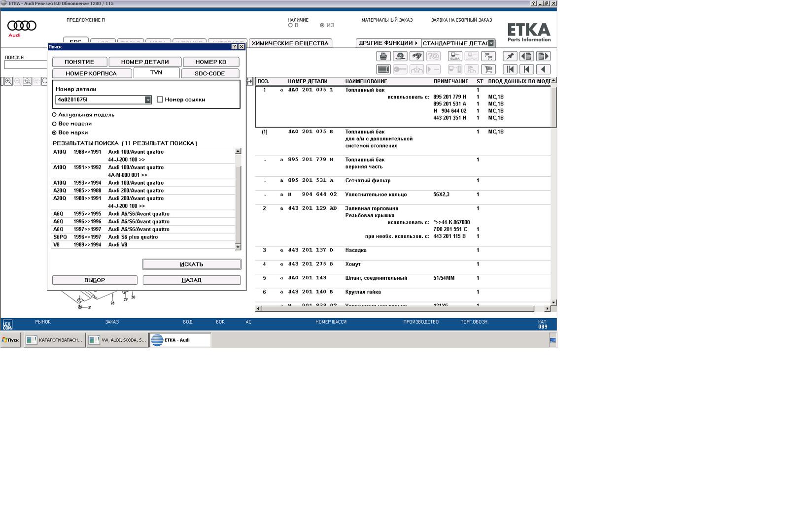
Task: Select the 'Все модели' radio option
Action: 55,124
